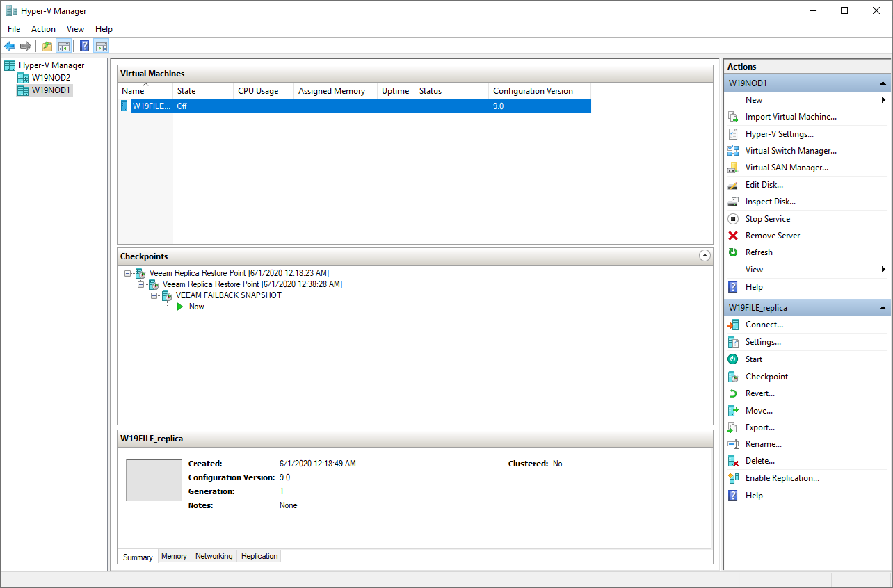Click the green Start power icon
893x588 pixels.
pos(732,359)
